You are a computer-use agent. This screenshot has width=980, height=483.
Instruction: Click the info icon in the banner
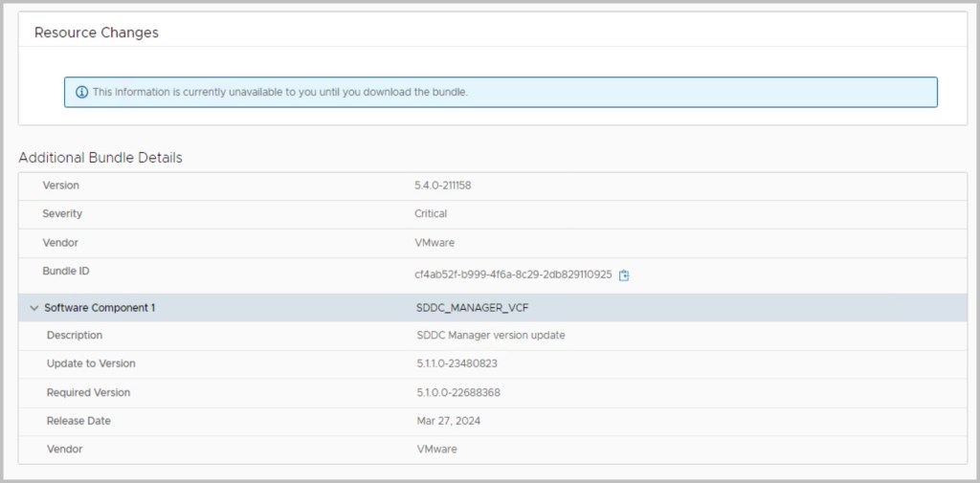pyautogui.click(x=81, y=92)
